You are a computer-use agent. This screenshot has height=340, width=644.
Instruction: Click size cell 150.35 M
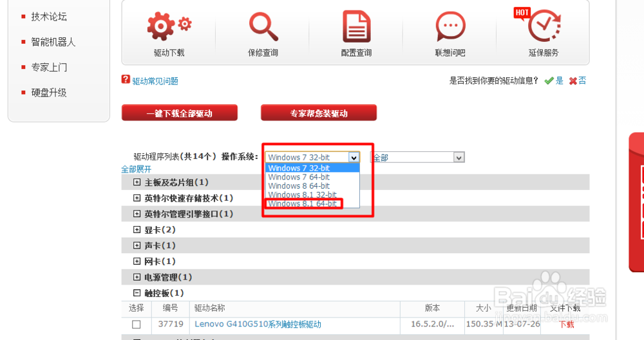(x=484, y=324)
